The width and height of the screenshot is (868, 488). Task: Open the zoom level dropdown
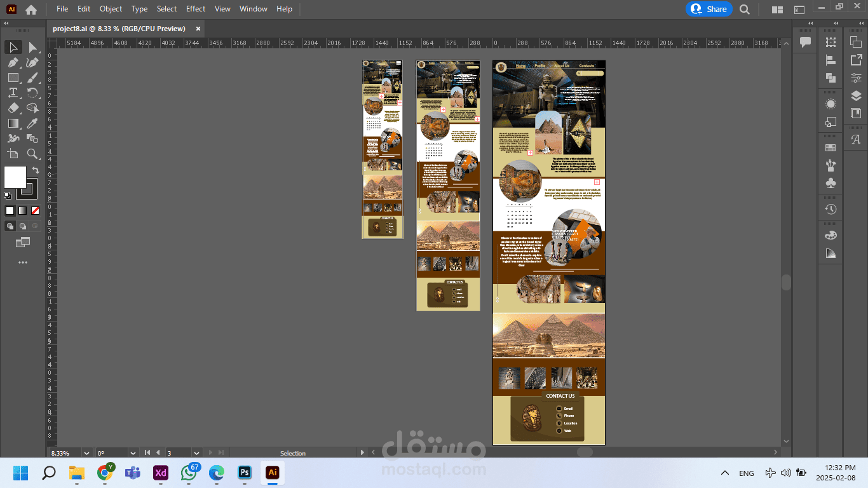(x=88, y=453)
